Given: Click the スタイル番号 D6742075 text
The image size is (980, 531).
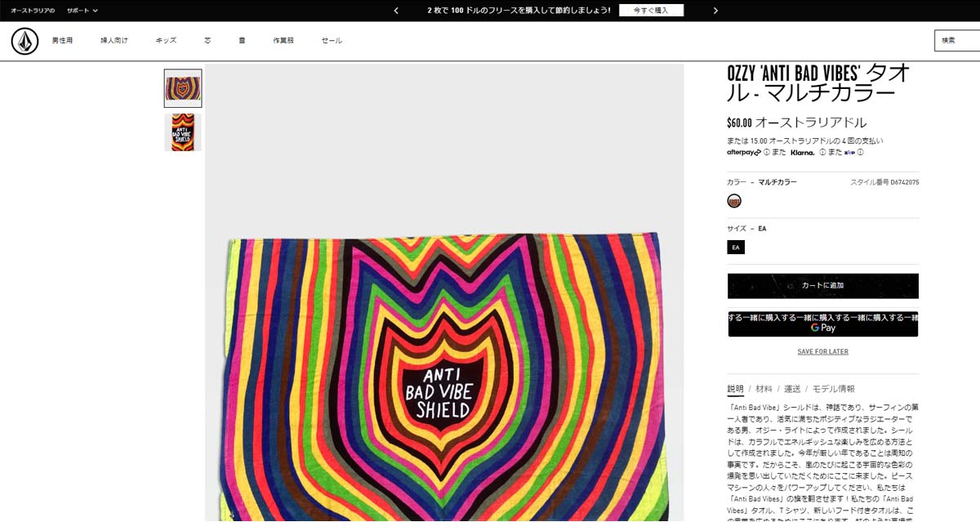Looking at the screenshot, I should point(885,182).
